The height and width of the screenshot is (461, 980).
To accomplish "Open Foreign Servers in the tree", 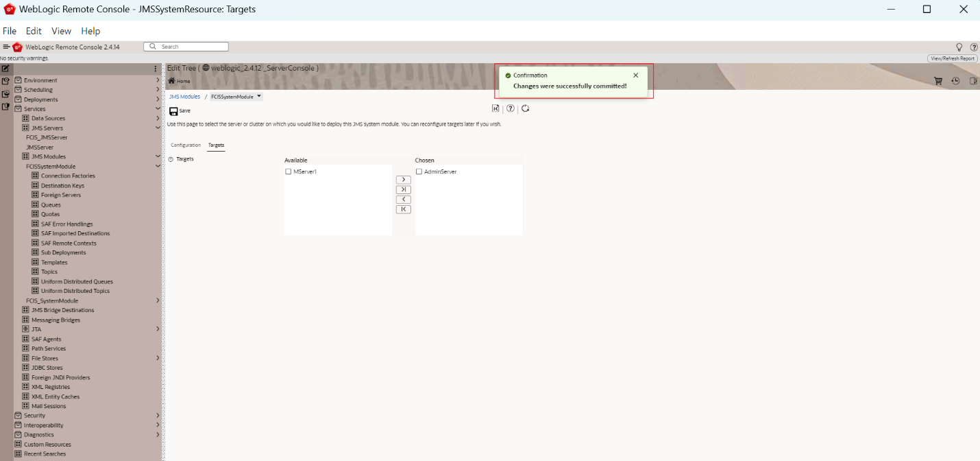I will [x=61, y=196].
